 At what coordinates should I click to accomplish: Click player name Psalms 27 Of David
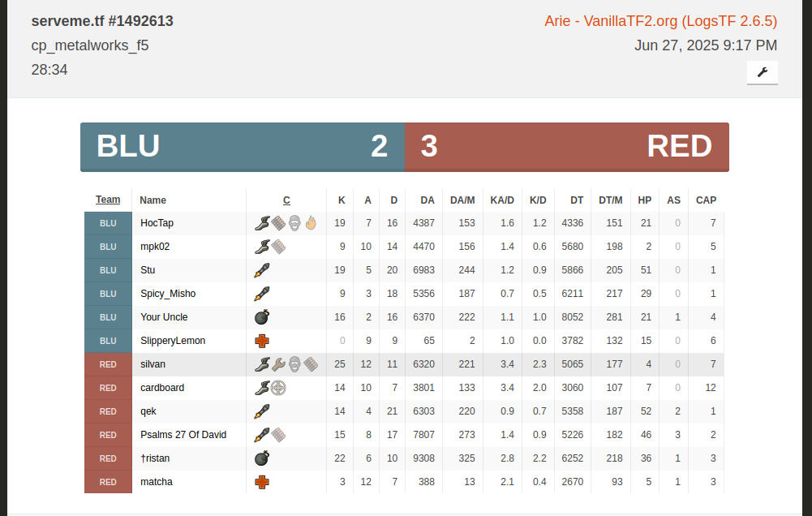pos(183,435)
